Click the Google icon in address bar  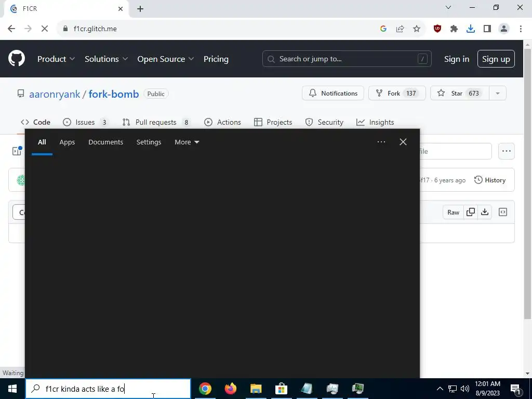point(383,29)
